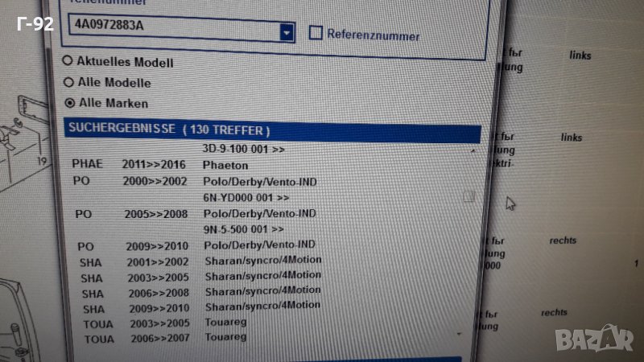Grab the results list scrollbar thumb
The image size is (644, 362).
click(x=469, y=196)
